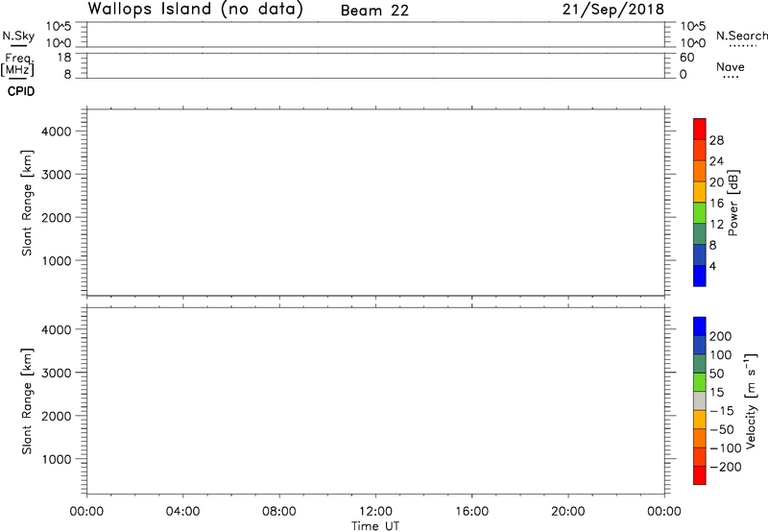Screen dimensions: 768x532
Task: Select the Nave dotted legend marker
Action: coord(730,77)
